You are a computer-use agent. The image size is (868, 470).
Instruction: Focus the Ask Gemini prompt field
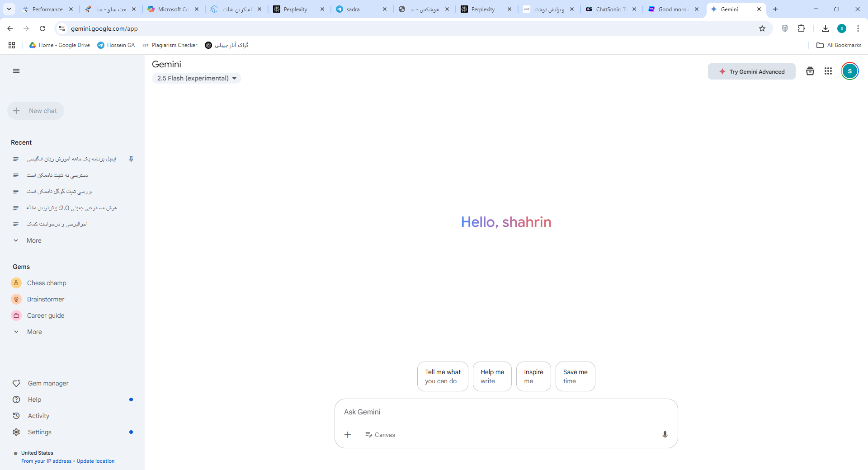[x=506, y=412]
